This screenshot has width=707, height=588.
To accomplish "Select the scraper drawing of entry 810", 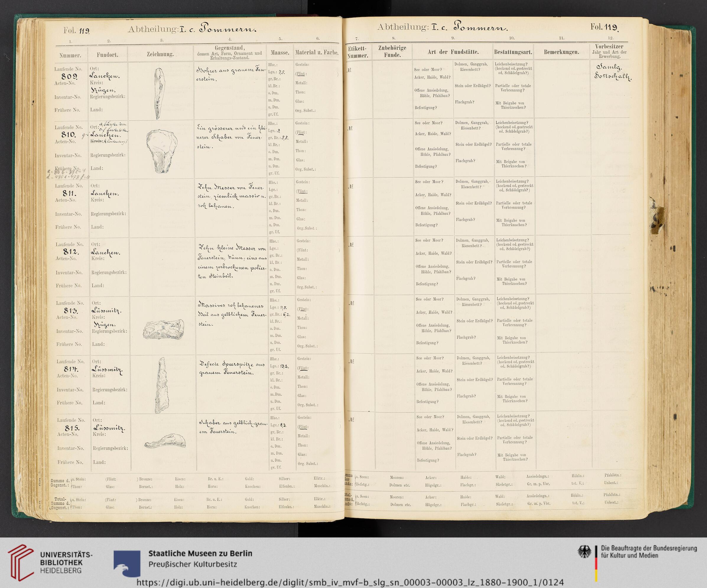I will tap(162, 151).
